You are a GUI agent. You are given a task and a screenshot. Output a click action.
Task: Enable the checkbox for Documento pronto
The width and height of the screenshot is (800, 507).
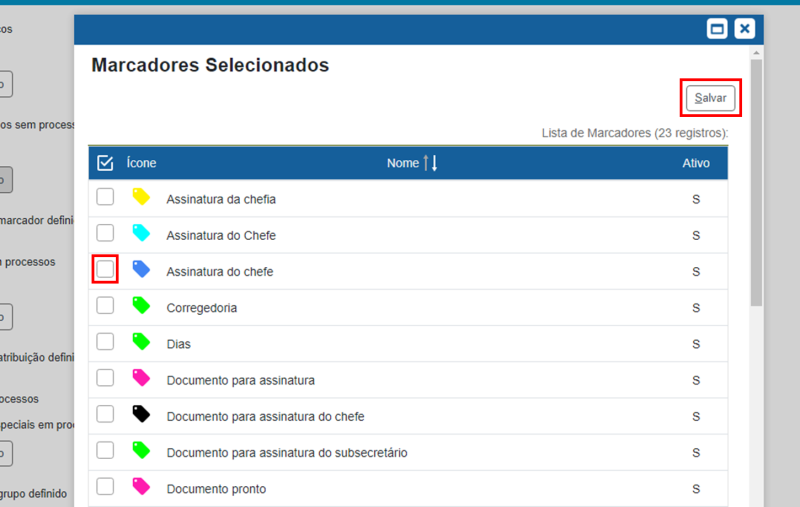tap(105, 487)
